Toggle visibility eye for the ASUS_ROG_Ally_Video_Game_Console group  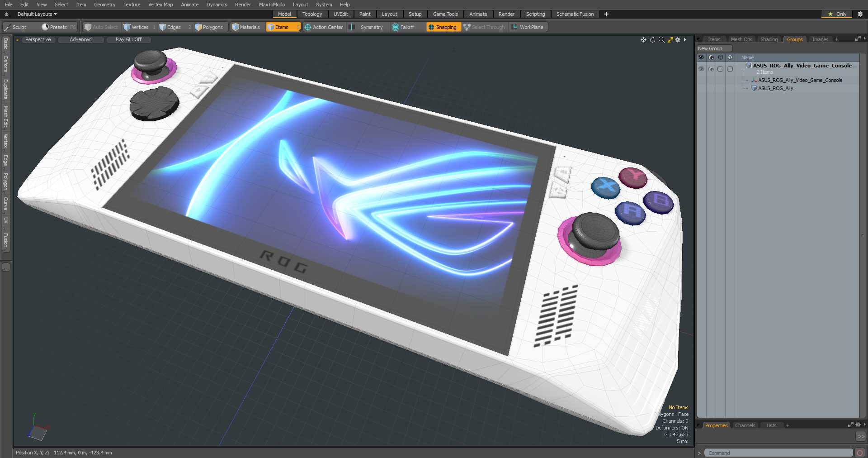(701, 69)
